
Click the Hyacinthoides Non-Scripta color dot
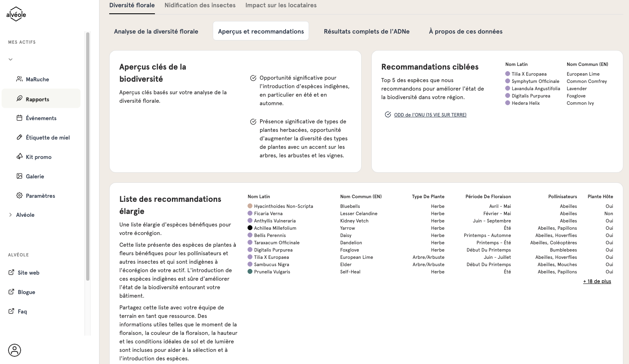(x=250, y=206)
